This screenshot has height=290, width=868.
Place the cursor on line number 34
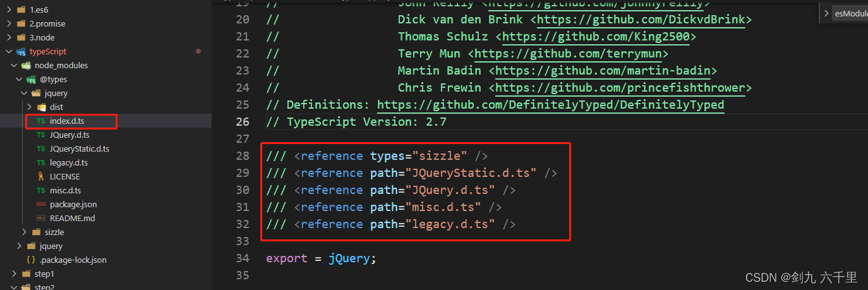coord(243,258)
